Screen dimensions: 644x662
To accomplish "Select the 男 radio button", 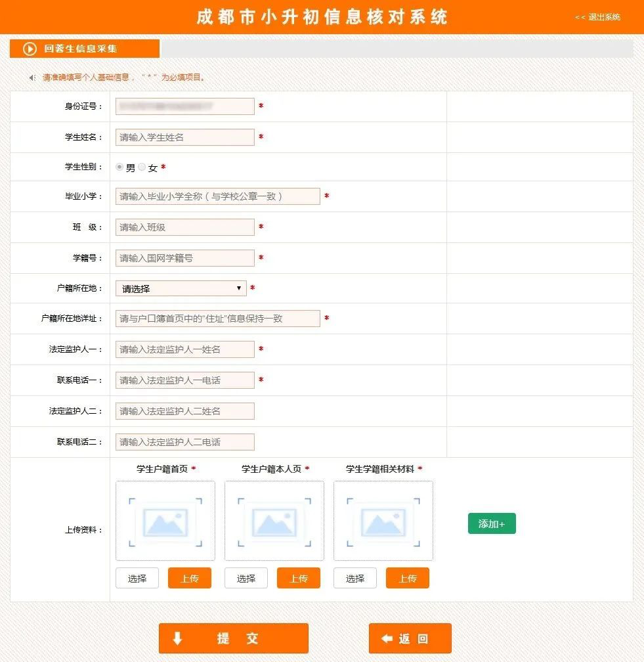I will tap(119, 167).
